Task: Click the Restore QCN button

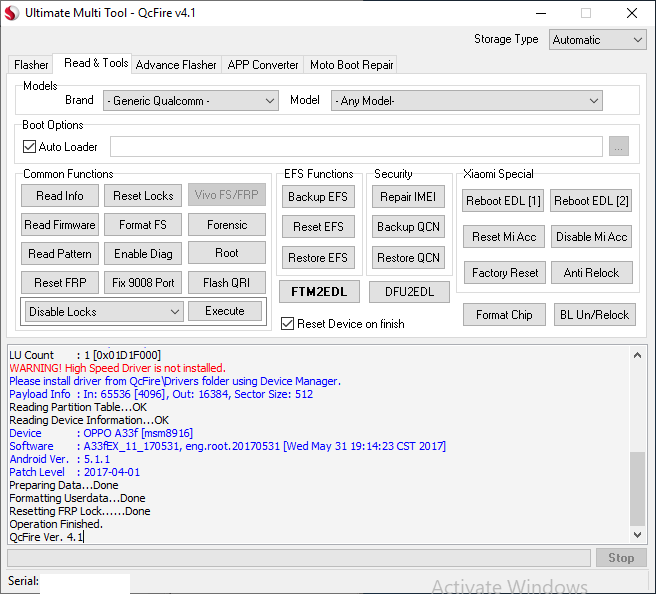Action: click(x=408, y=258)
